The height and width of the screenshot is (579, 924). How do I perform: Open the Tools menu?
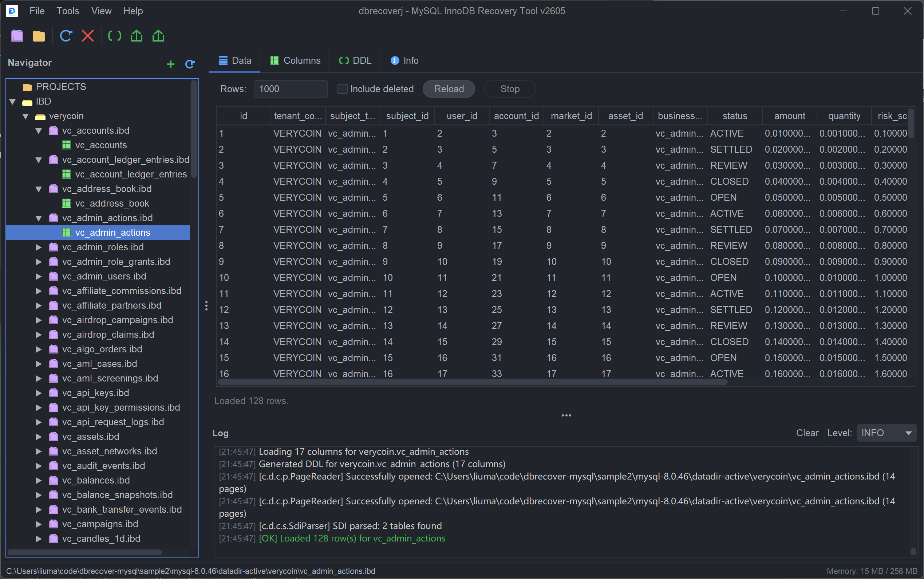(x=68, y=11)
